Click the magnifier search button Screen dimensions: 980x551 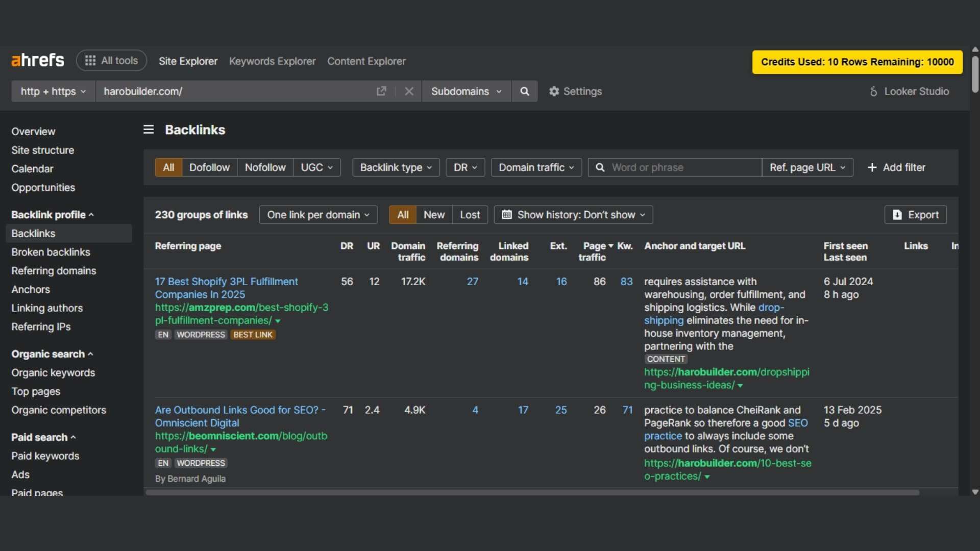[524, 91]
